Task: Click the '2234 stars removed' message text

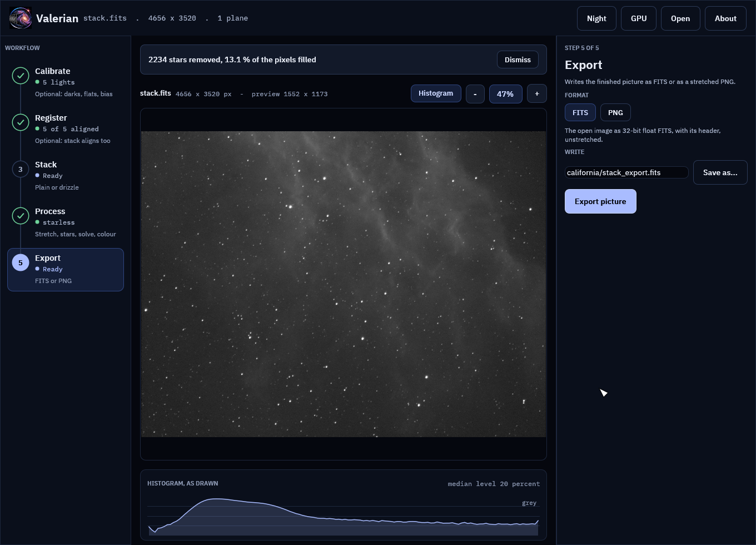Action: [x=232, y=60]
